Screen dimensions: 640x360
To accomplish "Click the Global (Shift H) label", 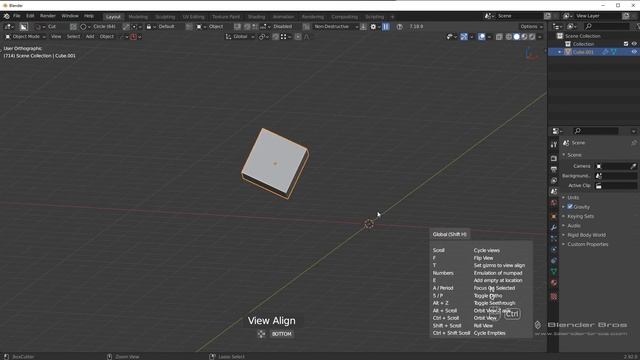I will (x=449, y=234).
